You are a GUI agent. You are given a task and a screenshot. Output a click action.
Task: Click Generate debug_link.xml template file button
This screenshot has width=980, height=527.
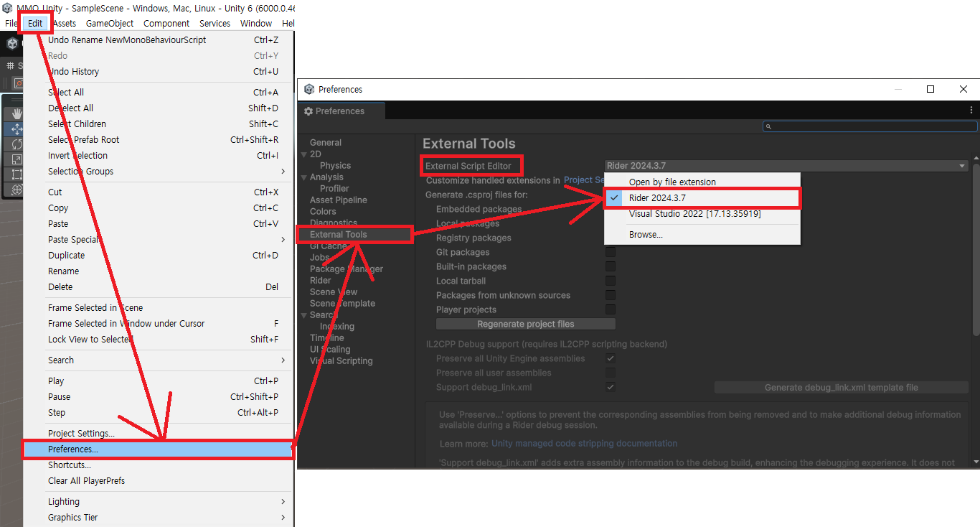pyautogui.click(x=841, y=387)
